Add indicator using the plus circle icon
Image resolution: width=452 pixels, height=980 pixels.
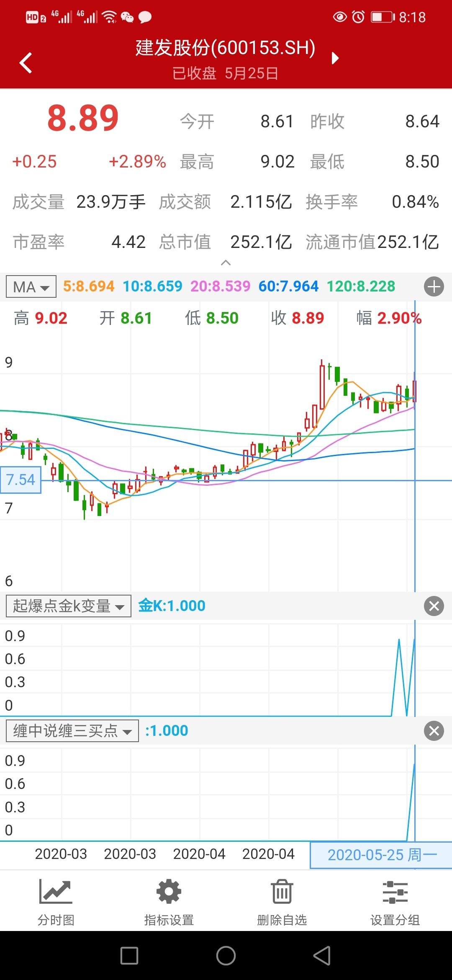[434, 287]
